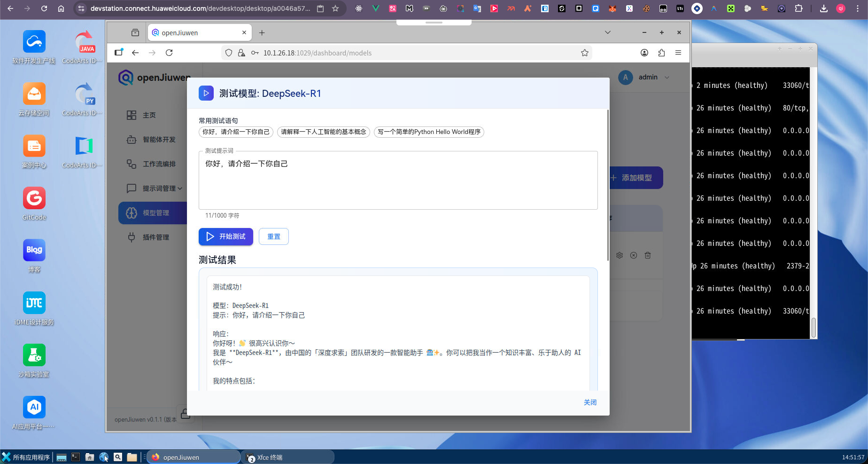Bookmark the page with outer Chrome star
The width and height of the screenshot is (868, 464).
coord(335,8)
